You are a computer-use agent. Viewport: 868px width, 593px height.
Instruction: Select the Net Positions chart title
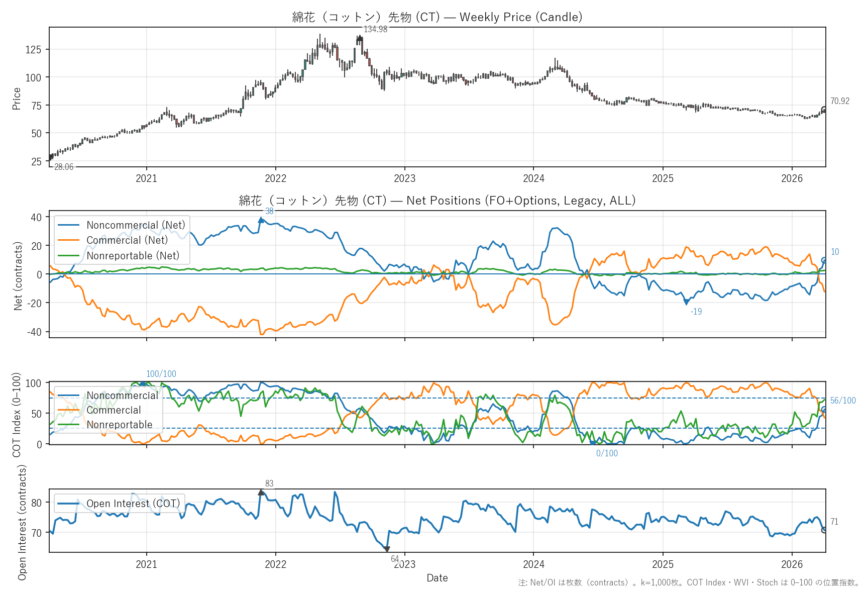click(437, 201)
